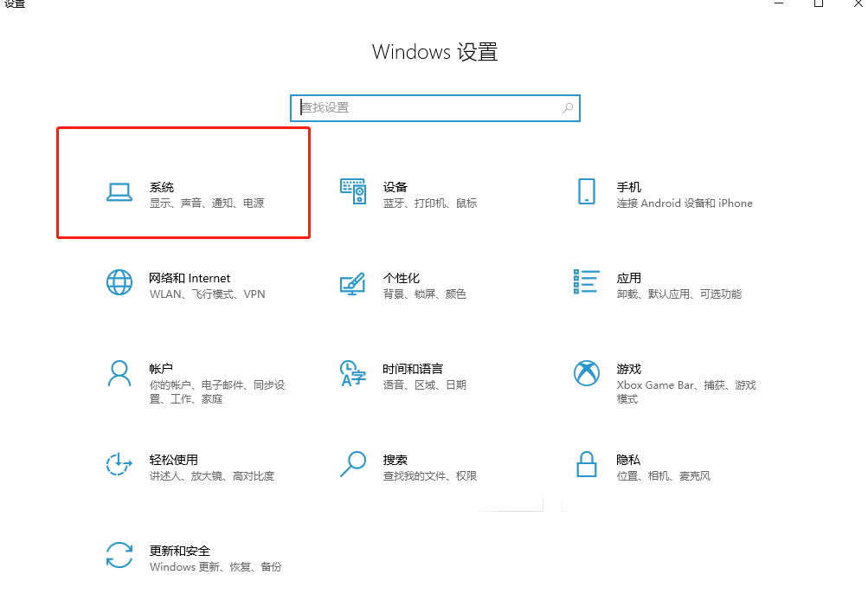Click the Ease of Access icon

point(119,464)
